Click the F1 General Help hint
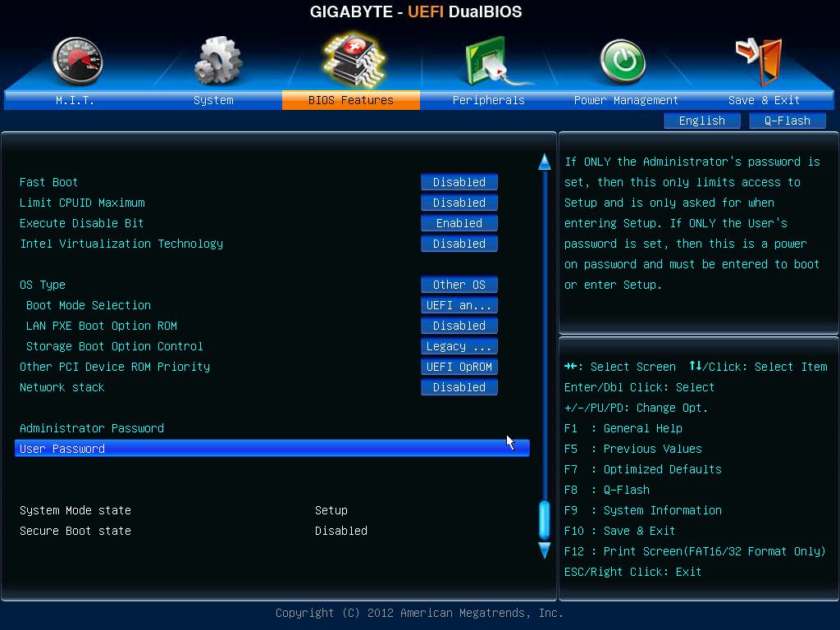 click(x=623, y=428)
